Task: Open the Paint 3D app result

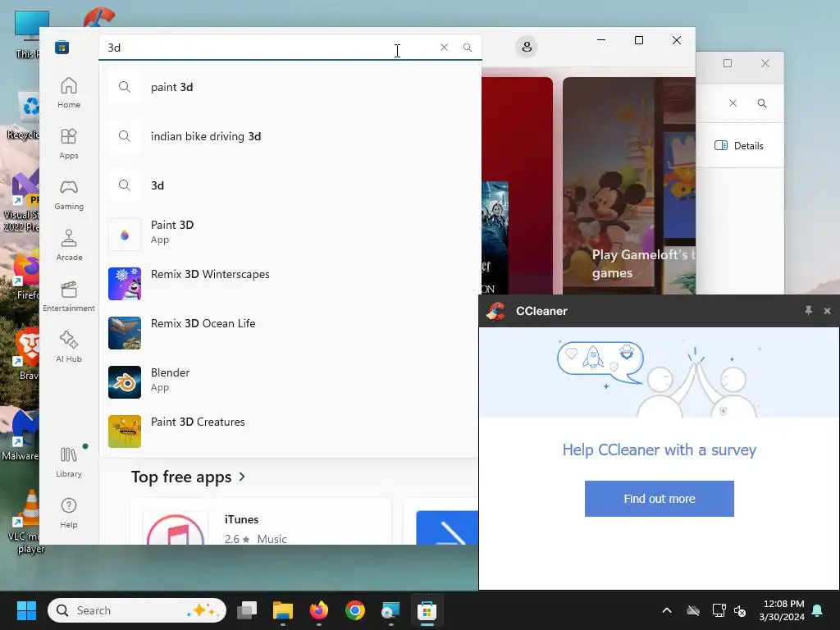Action: [x=290, y=234]
